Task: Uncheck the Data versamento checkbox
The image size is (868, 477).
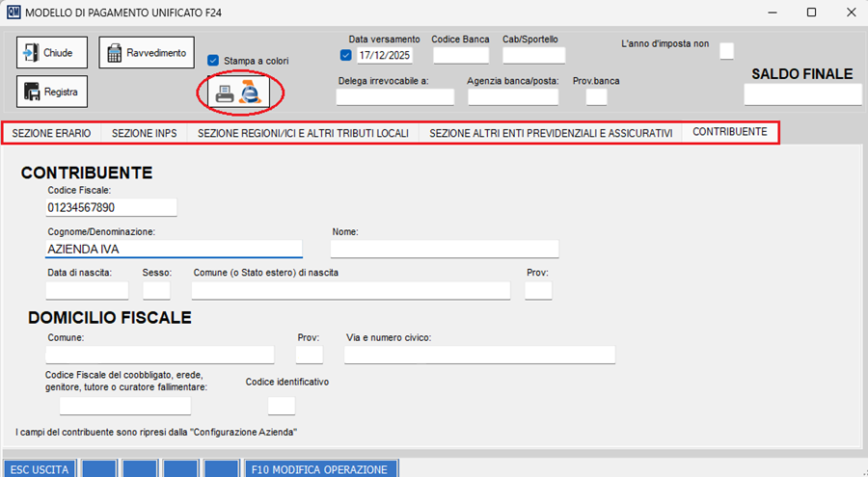Action: pos(346,55)
